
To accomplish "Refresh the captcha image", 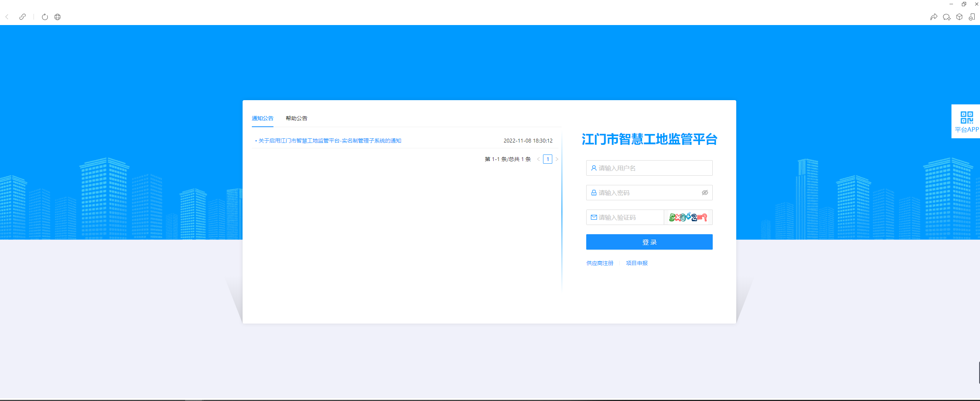I will pyautogui.click(x=688, y=218).
